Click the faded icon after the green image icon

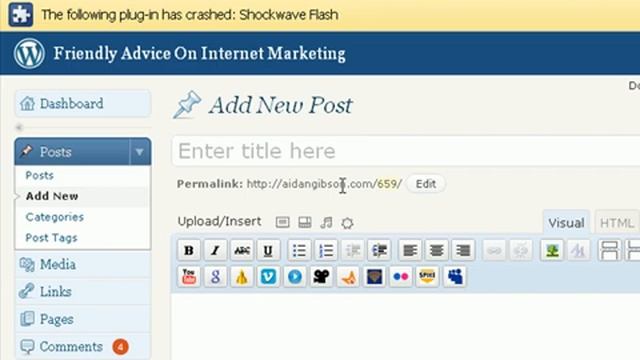pos(578,250)
